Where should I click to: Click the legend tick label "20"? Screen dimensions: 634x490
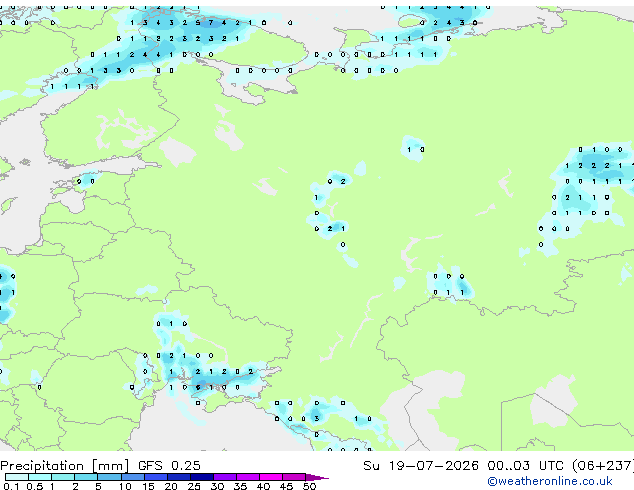171,486
